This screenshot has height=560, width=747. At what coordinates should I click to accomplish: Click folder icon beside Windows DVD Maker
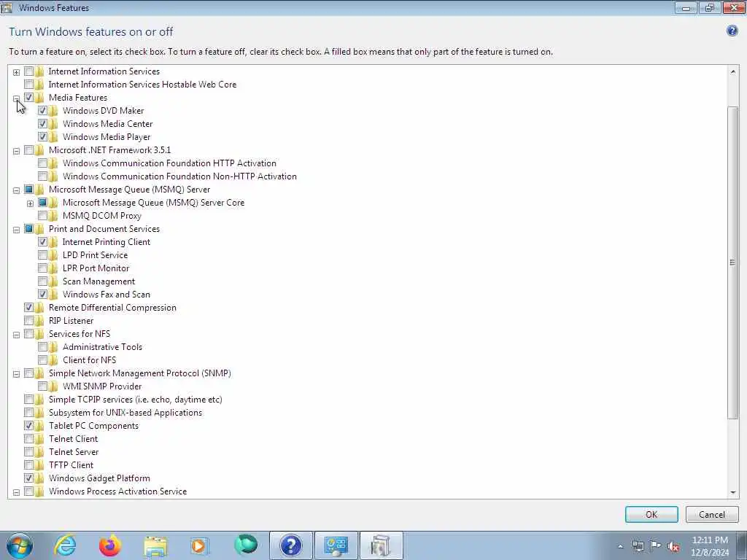(x=53, y=111)
